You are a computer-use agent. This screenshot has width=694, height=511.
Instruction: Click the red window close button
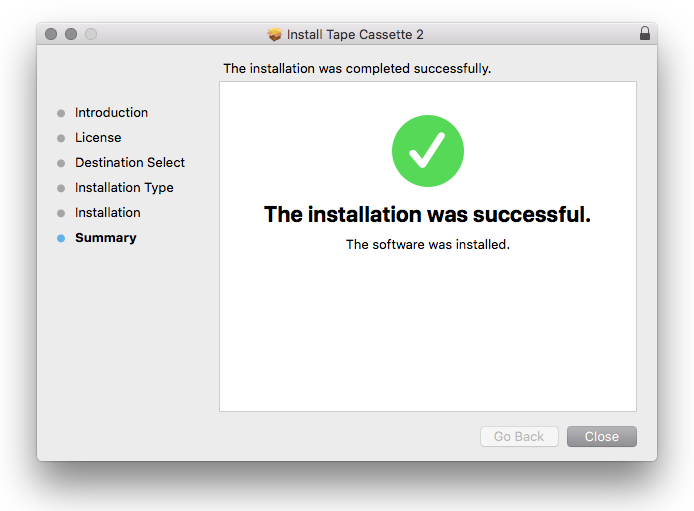click(51, 34)
